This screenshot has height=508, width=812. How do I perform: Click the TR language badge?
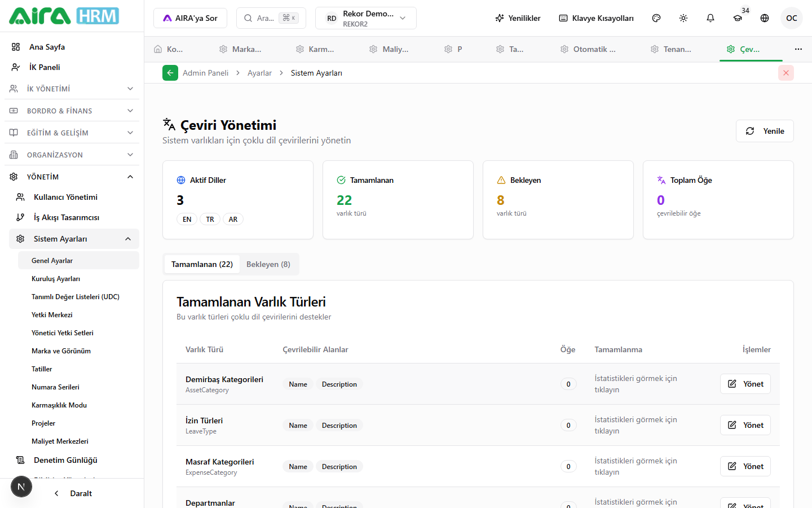210,220
